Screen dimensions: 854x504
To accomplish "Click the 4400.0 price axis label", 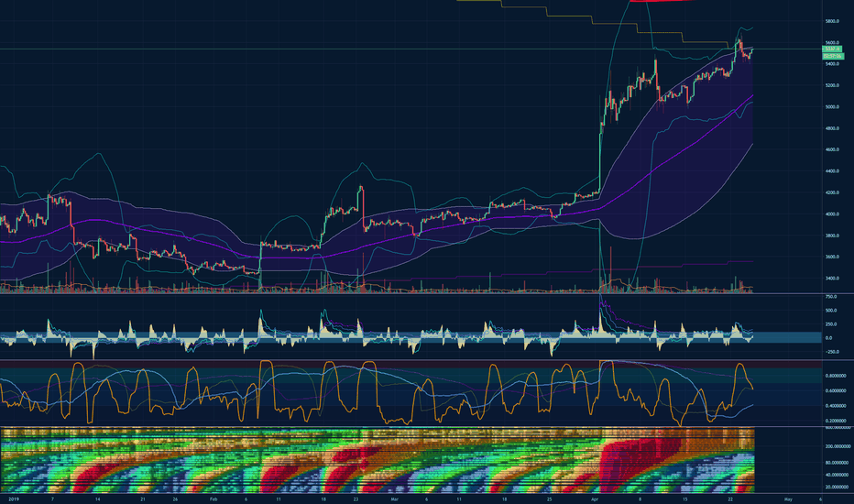I will (x=832, y=171).
